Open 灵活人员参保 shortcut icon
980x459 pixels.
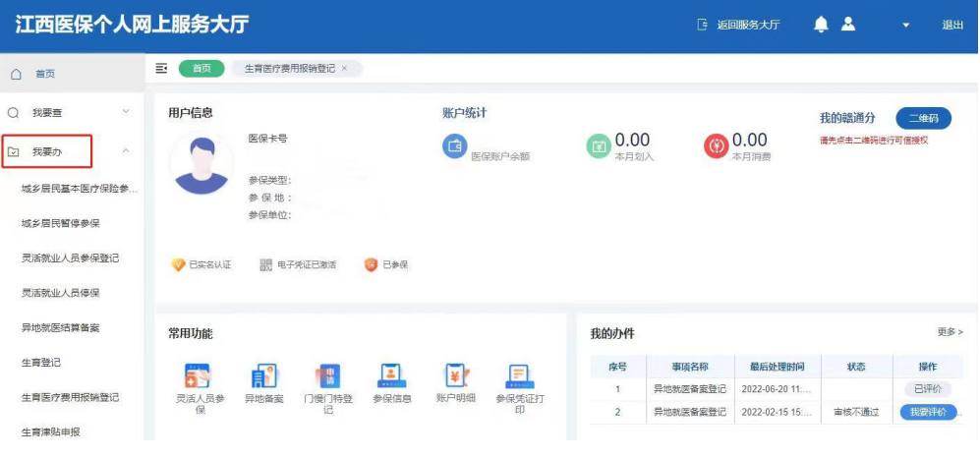point(199,375)
